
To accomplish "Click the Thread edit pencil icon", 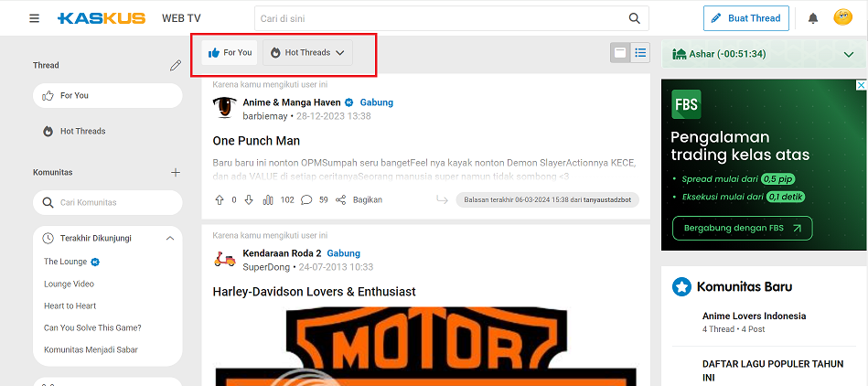I will [x=176, y=65].
